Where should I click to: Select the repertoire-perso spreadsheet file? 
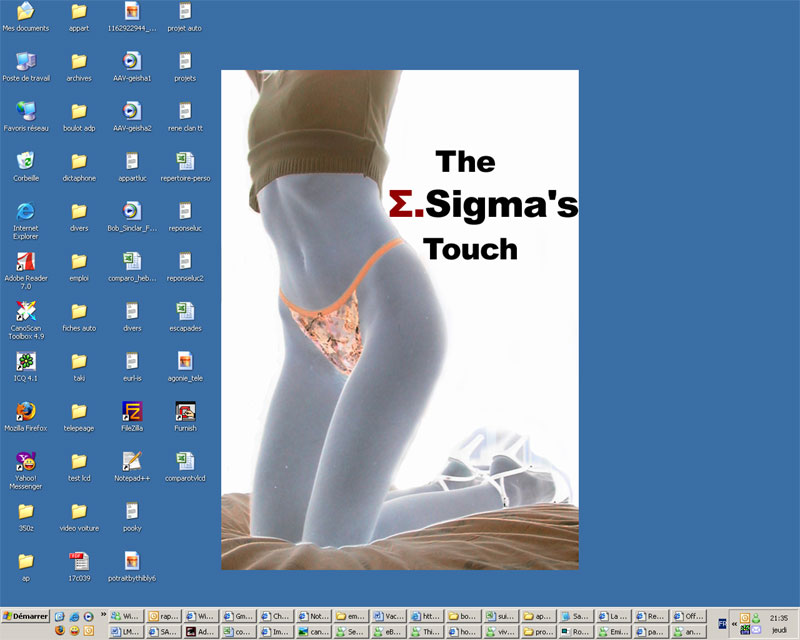185,161
